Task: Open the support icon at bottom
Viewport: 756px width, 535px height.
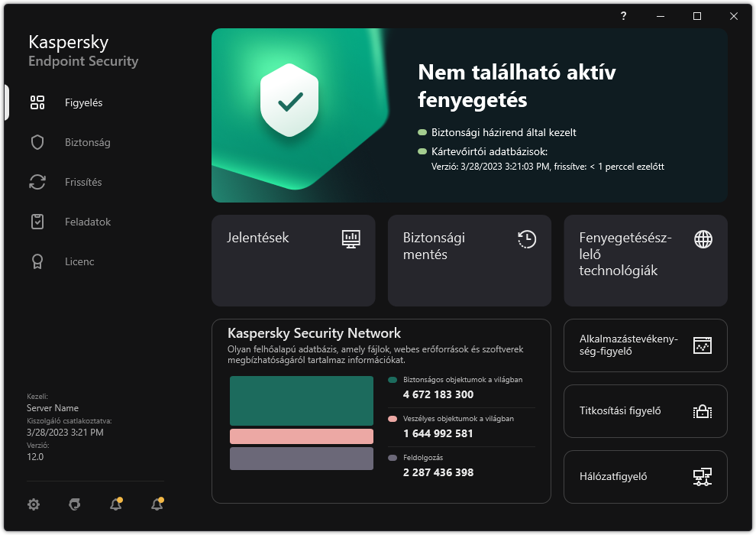Action: point(74,504)
